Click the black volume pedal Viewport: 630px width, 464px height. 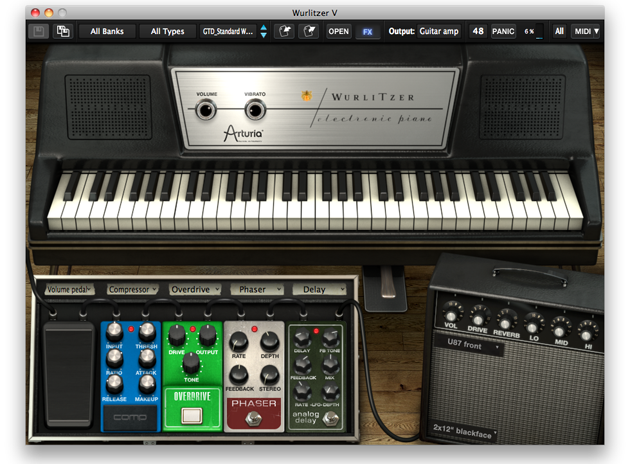[x=68, y=375]
